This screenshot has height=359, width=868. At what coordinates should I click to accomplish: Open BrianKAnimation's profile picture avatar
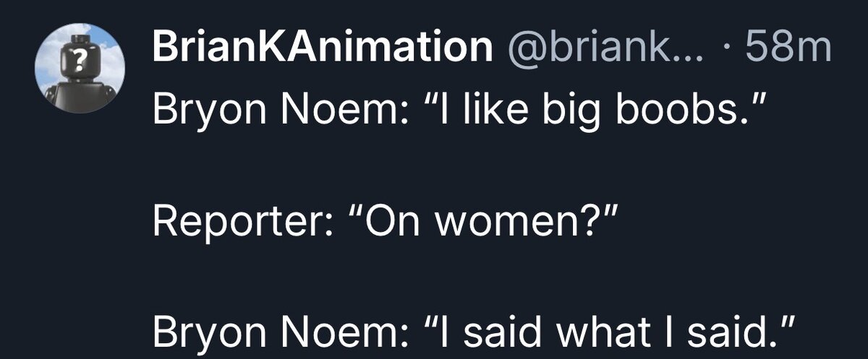point(80,69)
